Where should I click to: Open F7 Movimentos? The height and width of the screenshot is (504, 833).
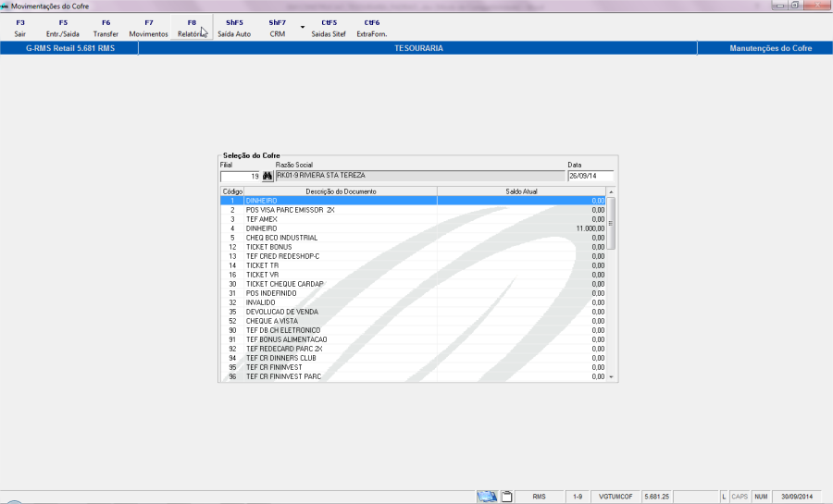click(148, 28)
